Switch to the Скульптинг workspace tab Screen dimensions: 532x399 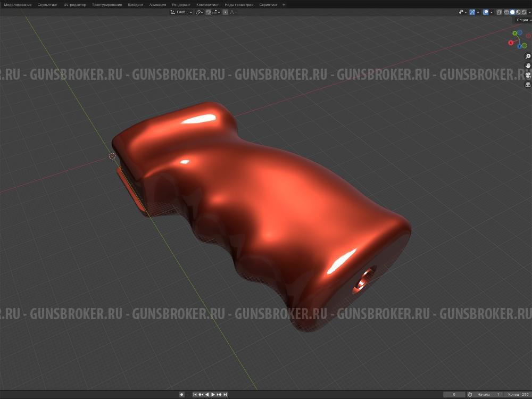coord(47,5)
